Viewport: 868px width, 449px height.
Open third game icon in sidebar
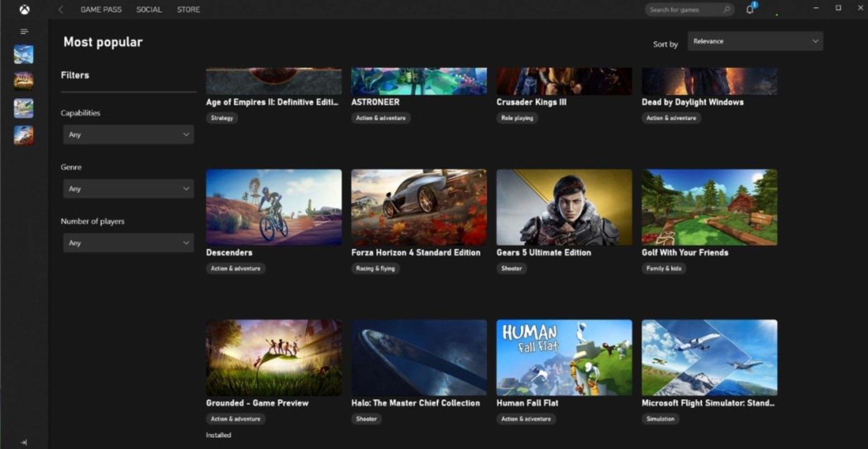tap(24, 109)
